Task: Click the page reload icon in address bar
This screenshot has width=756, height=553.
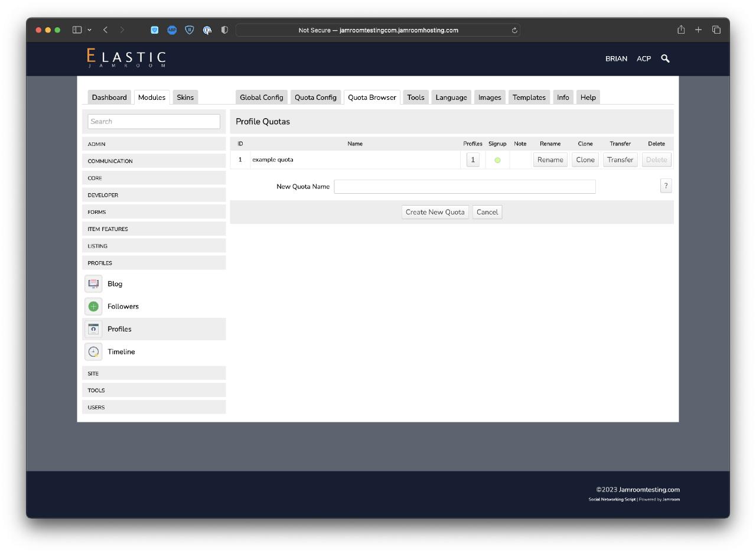Action: click(x=514, y=30)
